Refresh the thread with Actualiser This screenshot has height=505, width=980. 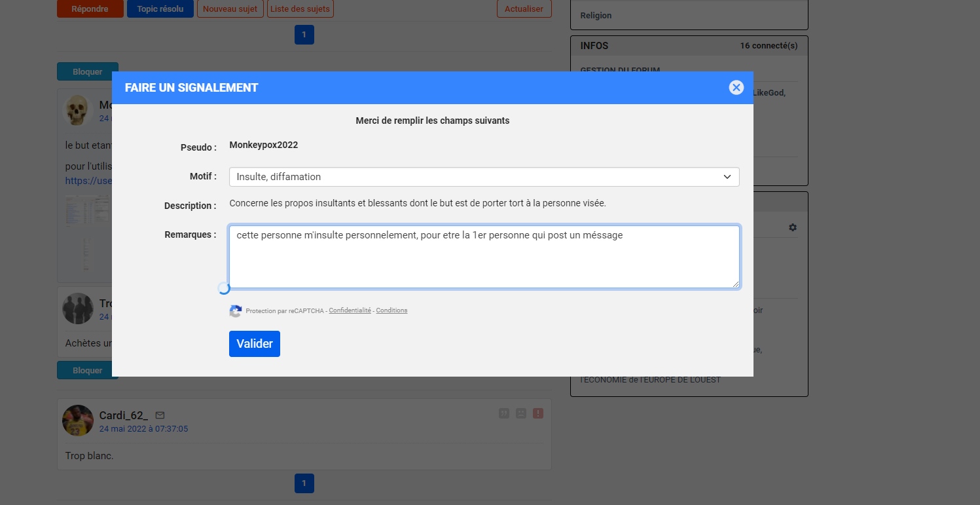[x=524, y=9]
